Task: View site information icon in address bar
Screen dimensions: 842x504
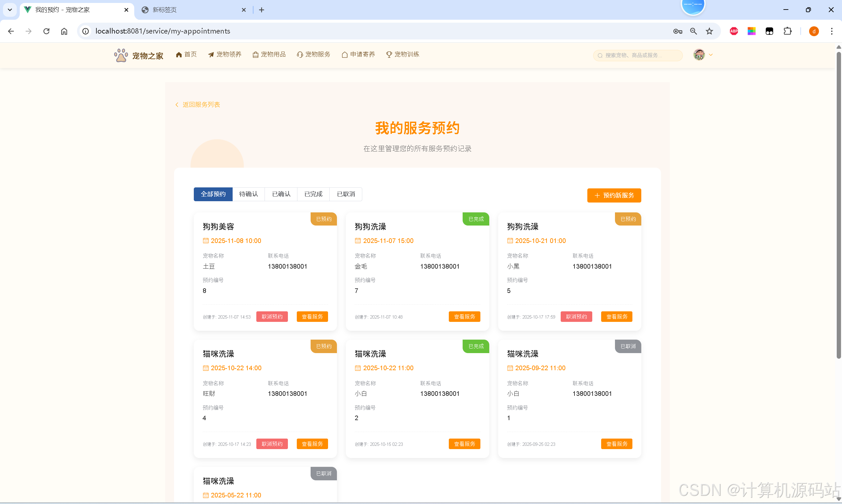Action: pos(86,31)
